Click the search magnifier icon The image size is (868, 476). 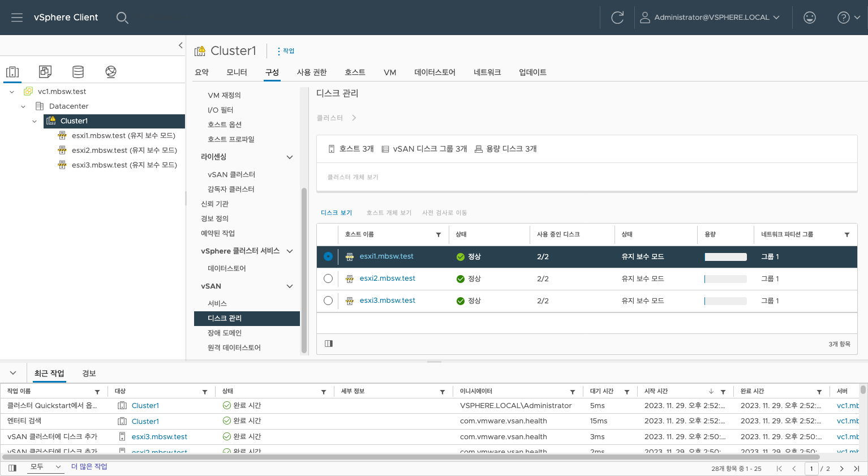tap(122, 18)
